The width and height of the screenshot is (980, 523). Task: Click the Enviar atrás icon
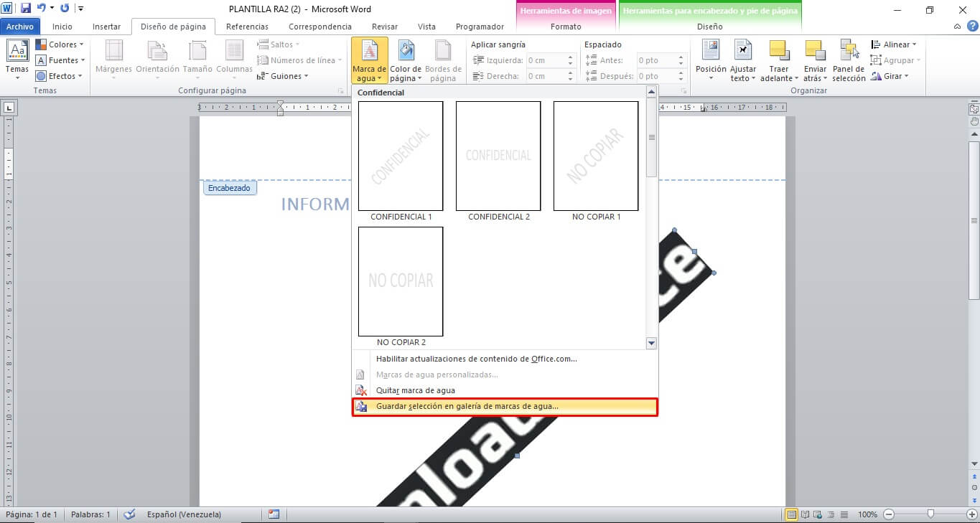[815, 50]
